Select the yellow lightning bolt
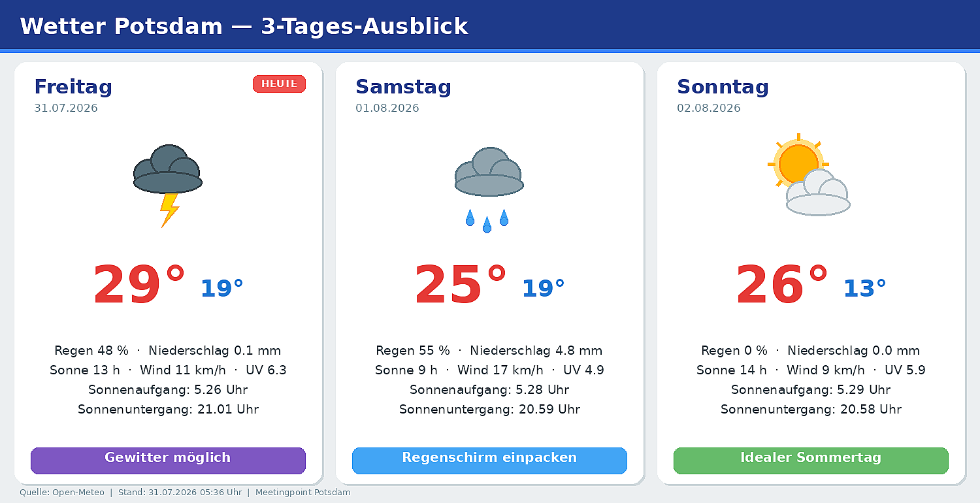The image size is (980, 503). point(169,210)
